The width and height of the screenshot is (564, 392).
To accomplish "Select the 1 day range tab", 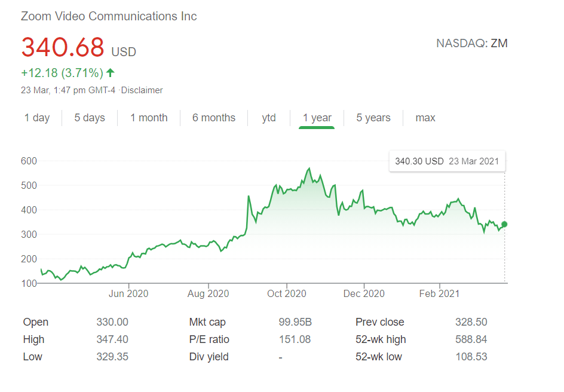I will click(x=37, y=118).
